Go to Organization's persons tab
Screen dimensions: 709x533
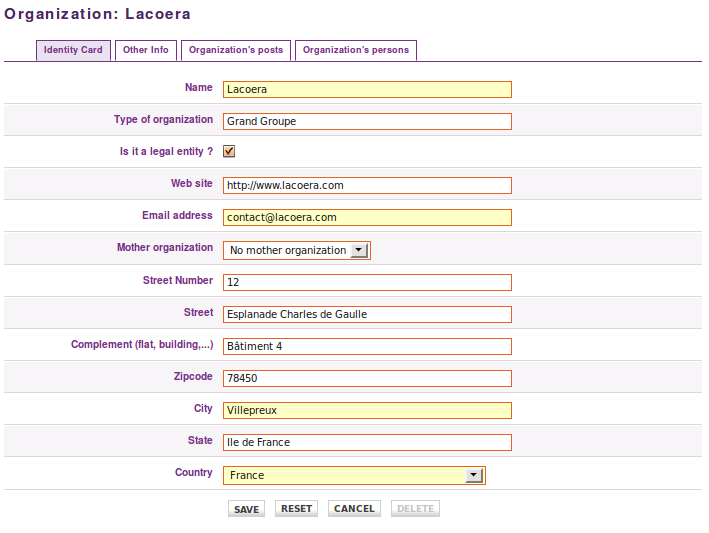pyautogui.click(x=356, y=50)
